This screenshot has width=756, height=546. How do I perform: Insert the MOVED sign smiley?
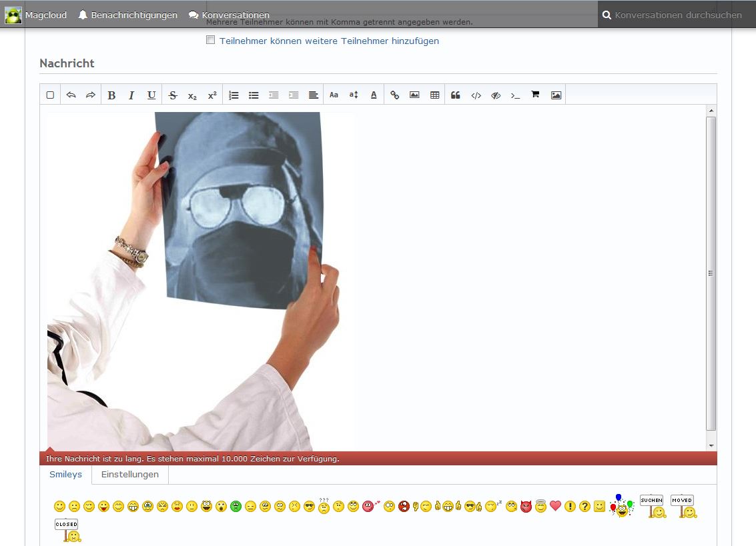click(x=683, y=506)
